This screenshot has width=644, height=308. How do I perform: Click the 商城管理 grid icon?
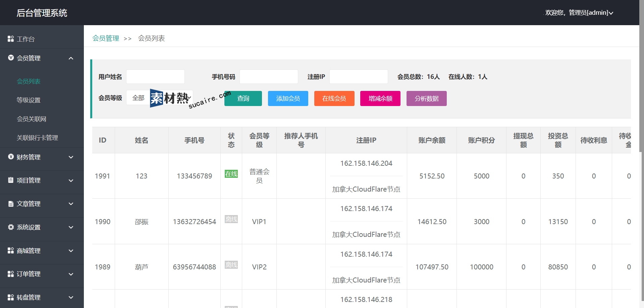pos(11,251)
